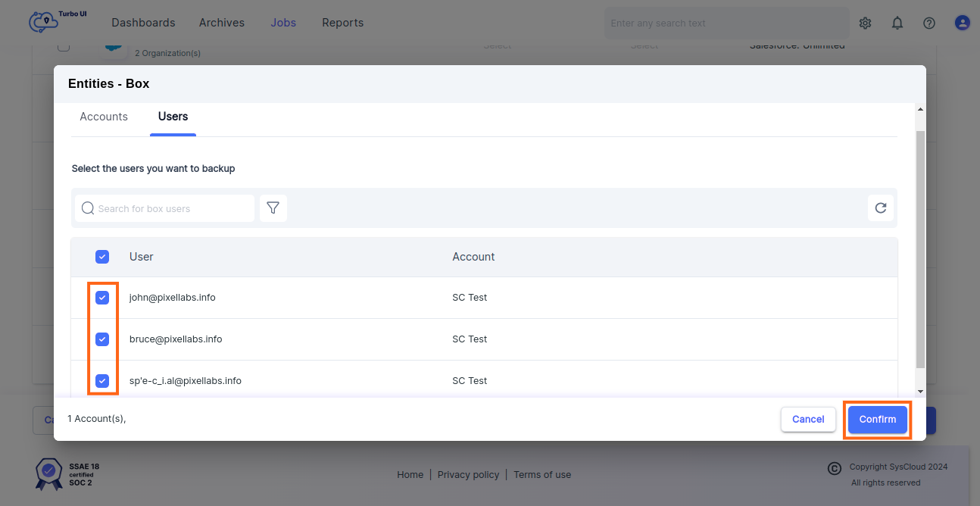
Task: Click the scrollbar down arrow in dialog
Action: (920, 391)
